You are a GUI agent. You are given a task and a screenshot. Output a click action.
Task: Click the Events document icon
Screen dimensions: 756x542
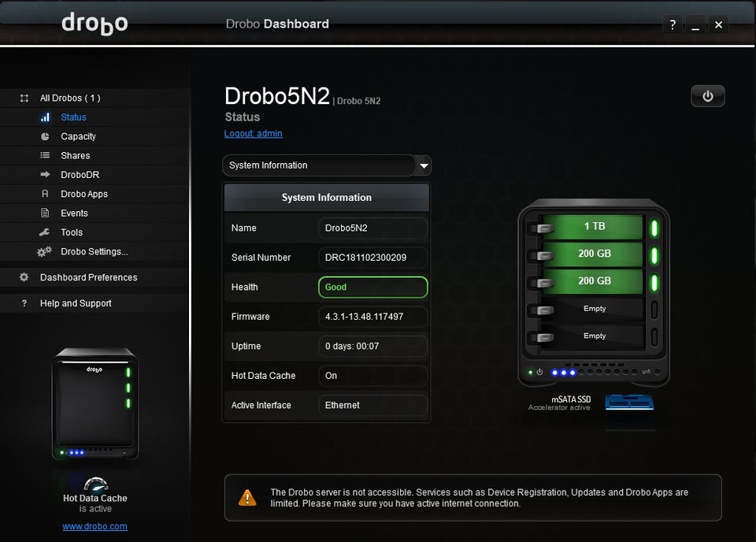(x=45, y=213)
